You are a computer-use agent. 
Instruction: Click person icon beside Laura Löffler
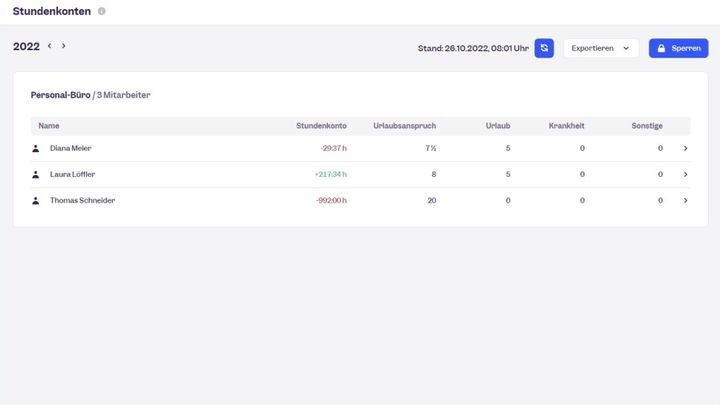pyautogui.click(x=36, y=174)
